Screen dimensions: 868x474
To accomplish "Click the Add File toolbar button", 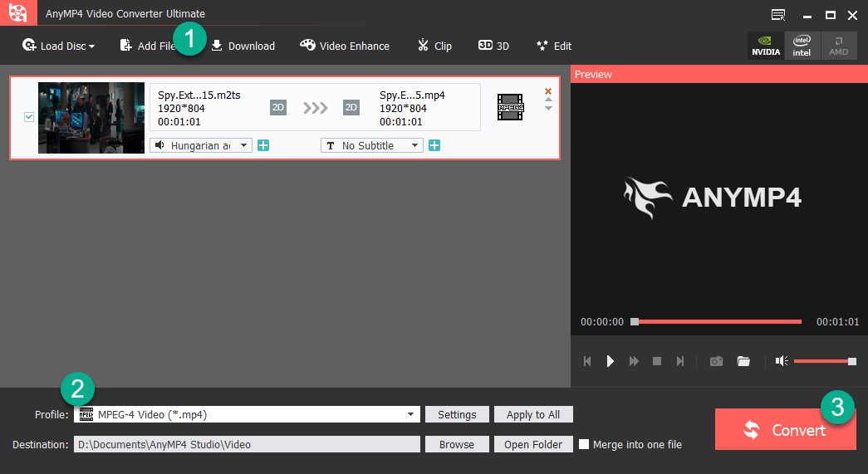I will (x=147, y=46).
